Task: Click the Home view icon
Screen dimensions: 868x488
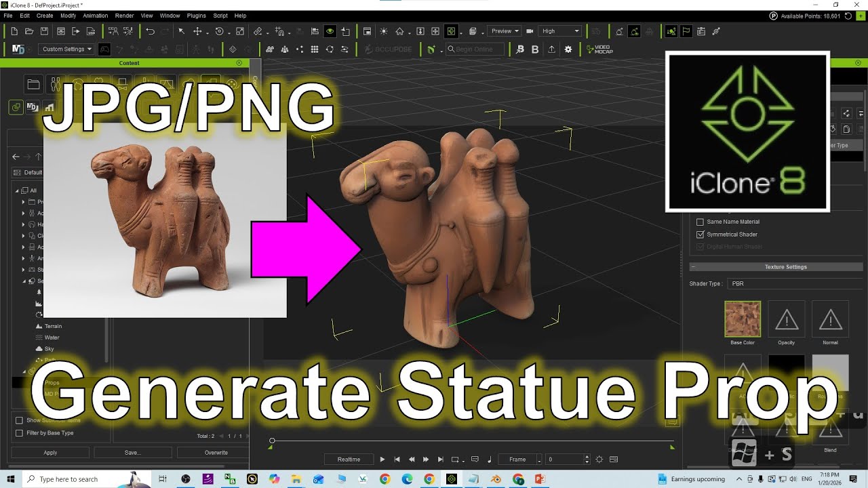Action: (399, 31)
